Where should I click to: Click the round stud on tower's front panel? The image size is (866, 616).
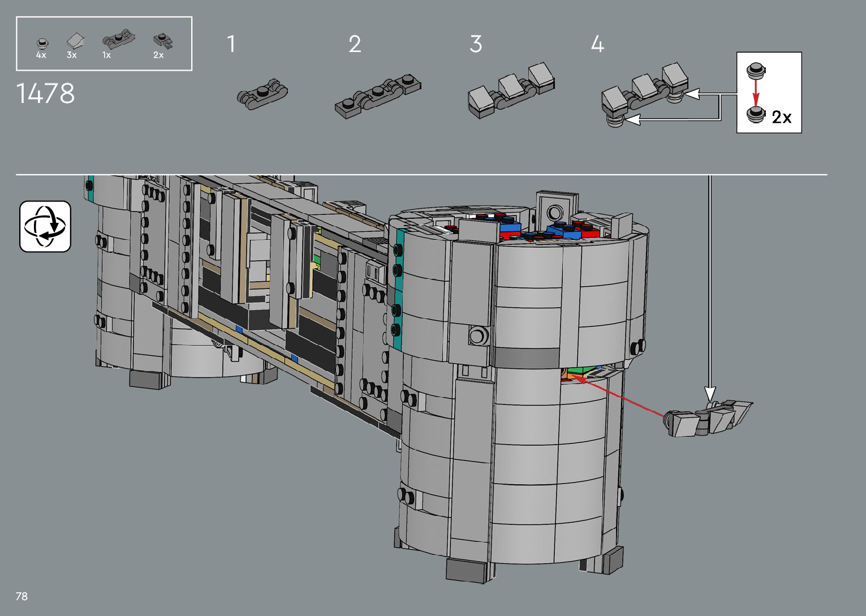pyautogui.click(x=478, y=336)
